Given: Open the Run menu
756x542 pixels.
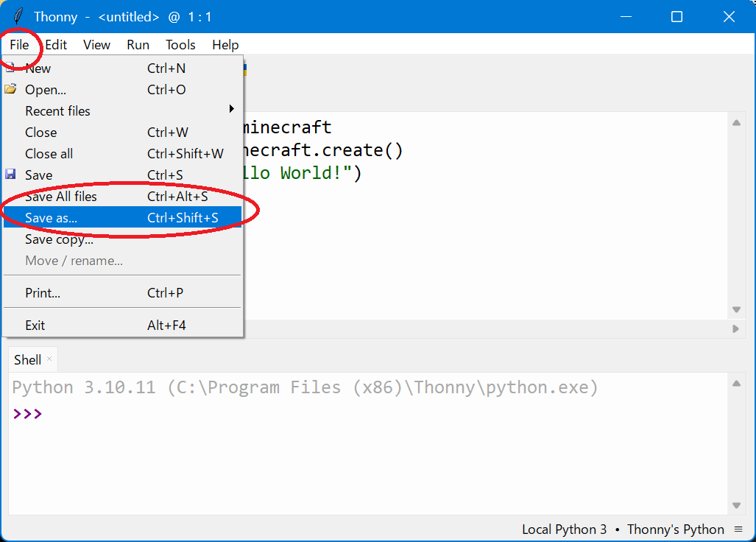Looking at the screenshot, I should click(x=138, y=45).
